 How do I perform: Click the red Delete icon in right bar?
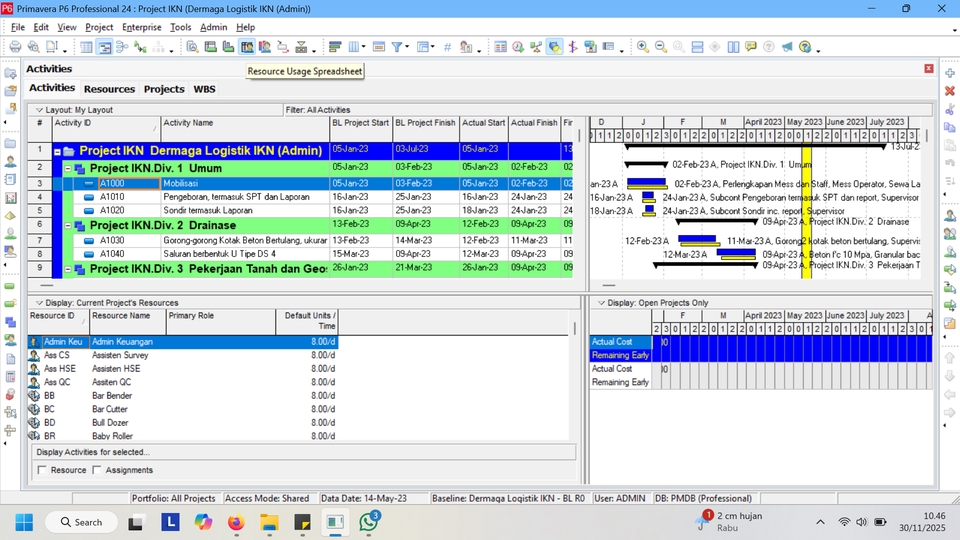[950, 91]
